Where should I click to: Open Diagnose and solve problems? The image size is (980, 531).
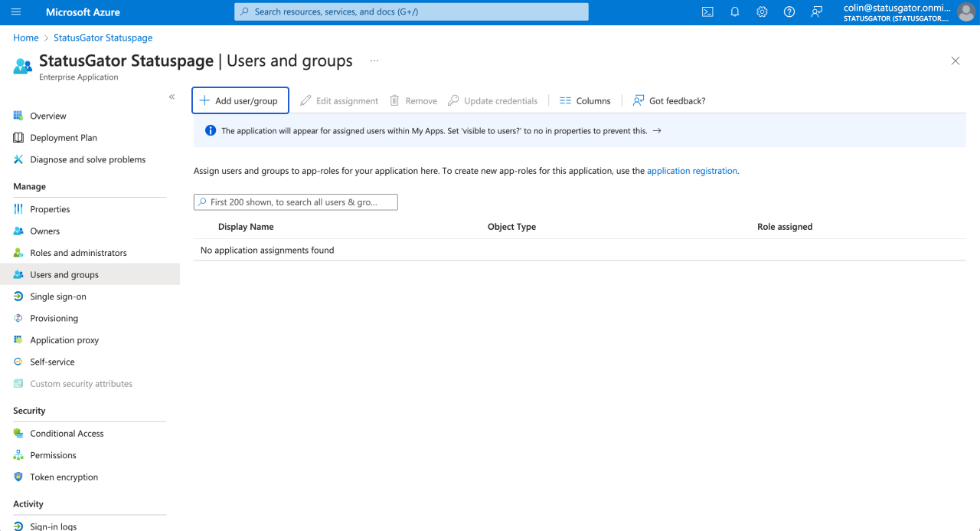pos(90,159)
